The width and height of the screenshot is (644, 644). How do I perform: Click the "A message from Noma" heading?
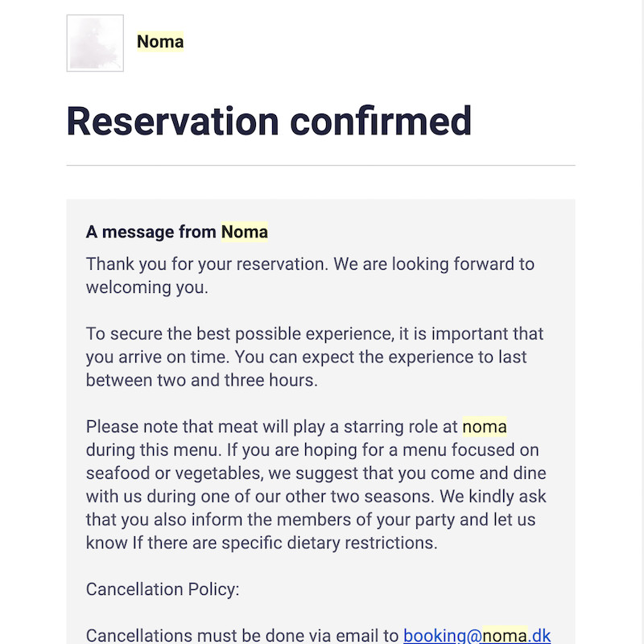click(176, 232)
